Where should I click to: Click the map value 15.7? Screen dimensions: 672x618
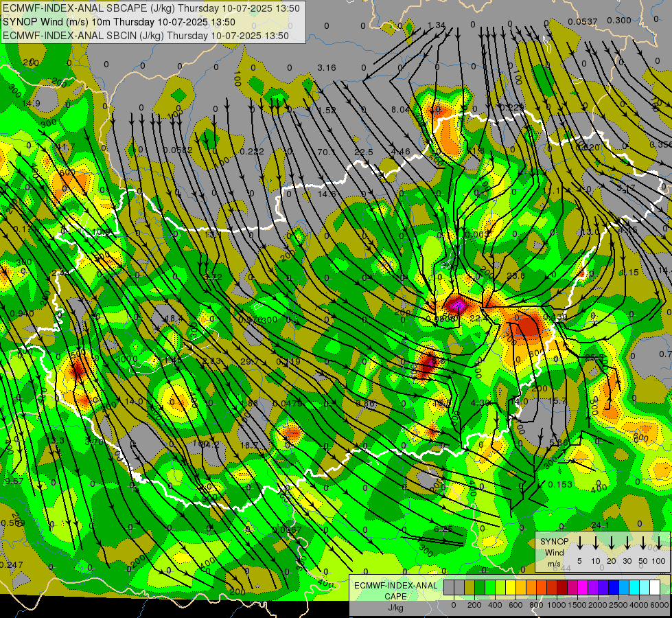tap(557, 401)
